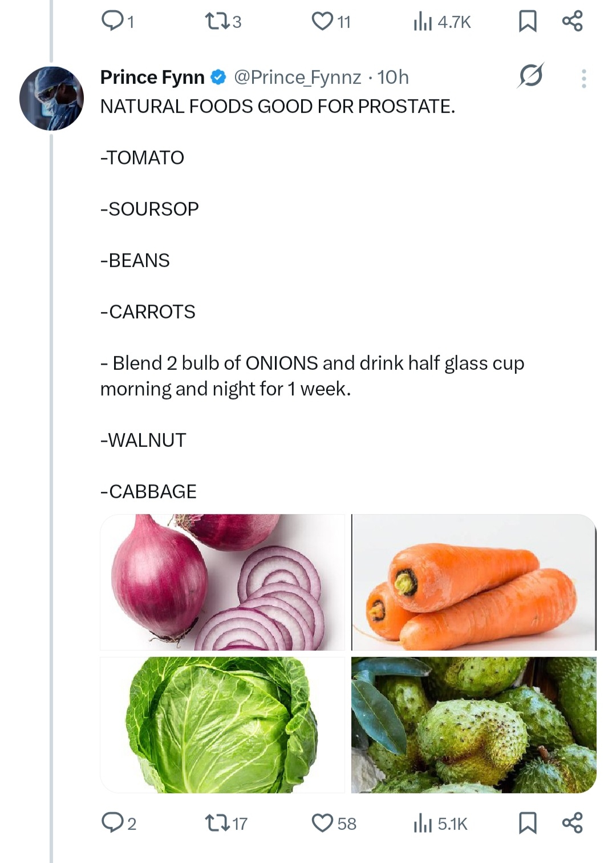Like the upper tweet with 11 likes

click(323, 21)
